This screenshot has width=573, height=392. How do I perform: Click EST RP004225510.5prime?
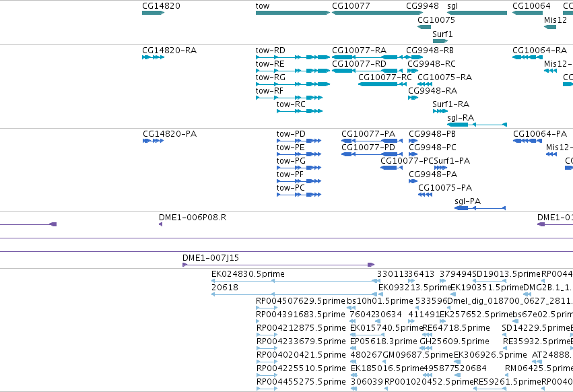tap(267, 376)
